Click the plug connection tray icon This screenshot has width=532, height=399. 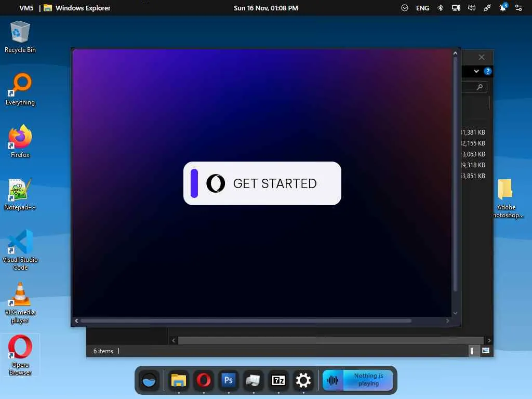coord(487,8)
